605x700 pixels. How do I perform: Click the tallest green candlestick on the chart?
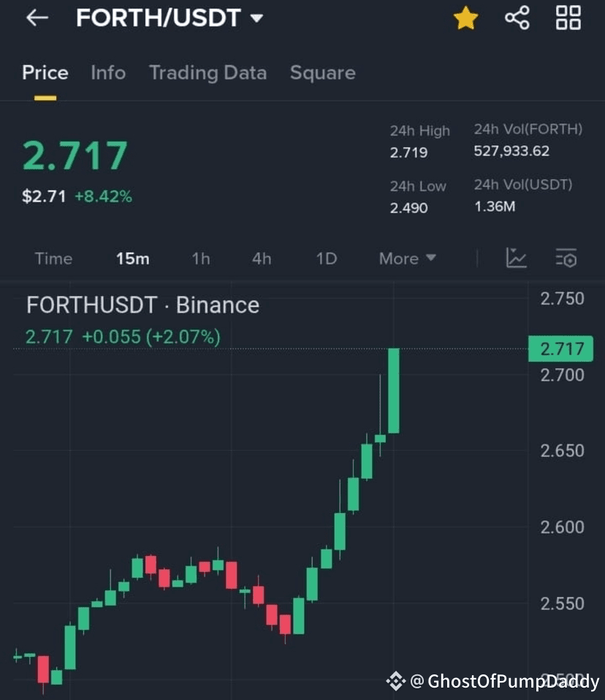(394, 391)
